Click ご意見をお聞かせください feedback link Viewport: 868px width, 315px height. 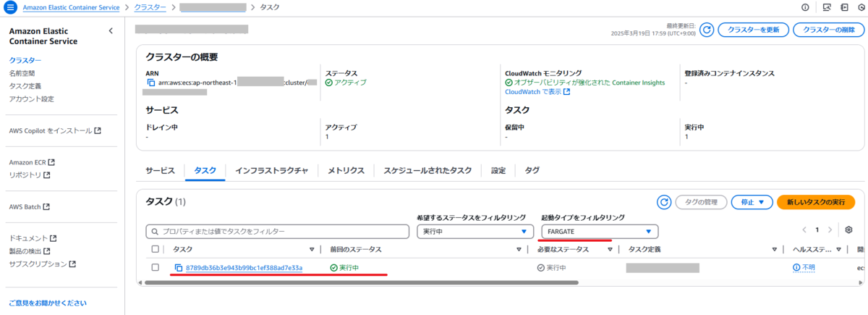pos(48,303)
